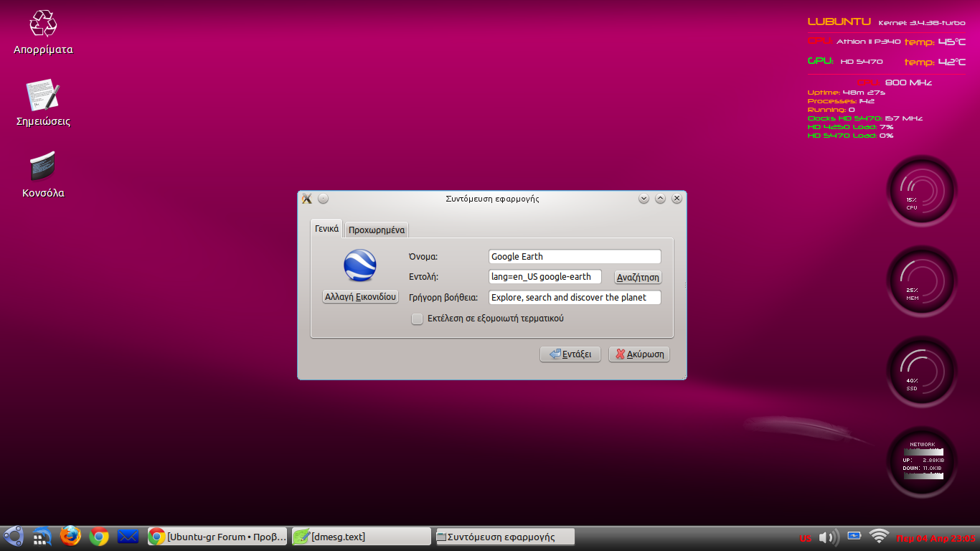980x551 pixels.
Task: Click the Αναζήτηση browse button
Action: click(638, 278)
